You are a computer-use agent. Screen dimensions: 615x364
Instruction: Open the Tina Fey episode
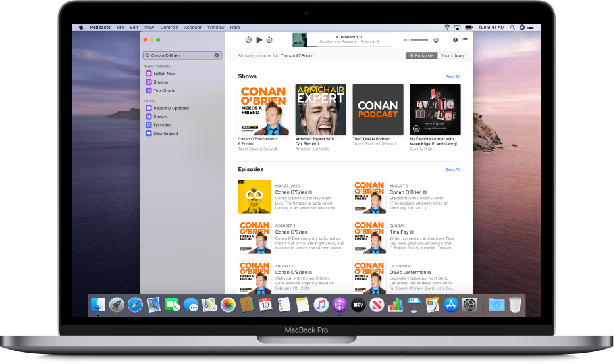tap(406, 237)
